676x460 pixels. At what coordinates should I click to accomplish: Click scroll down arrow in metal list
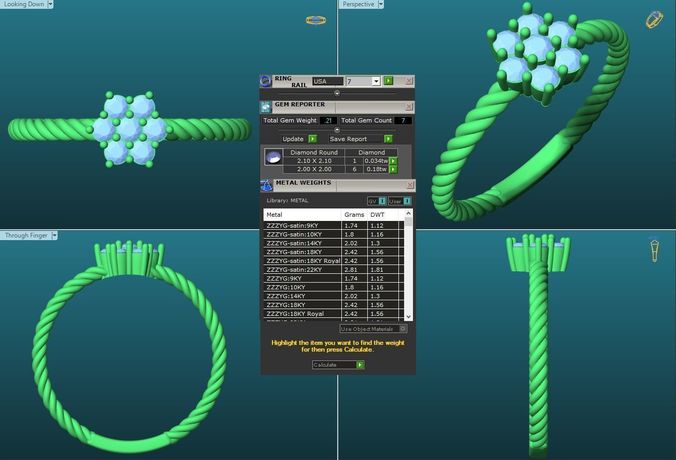click(408, 316)
